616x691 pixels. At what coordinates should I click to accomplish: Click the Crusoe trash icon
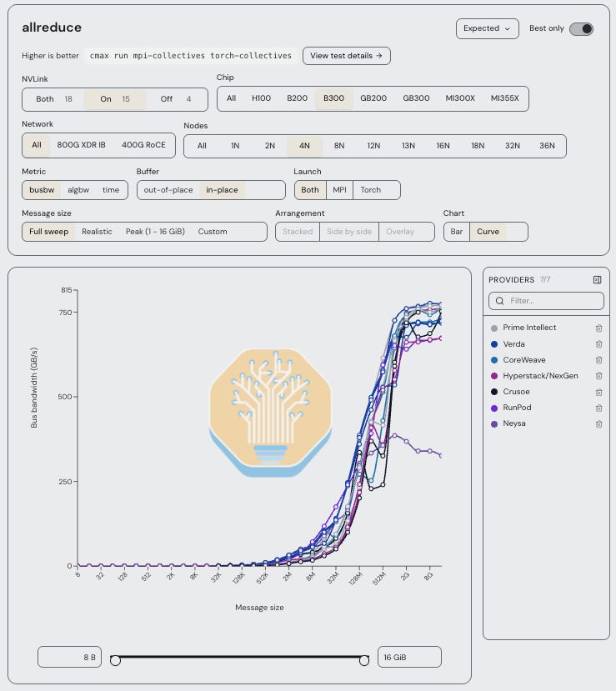pyautogui.click(x=598, y=393)
